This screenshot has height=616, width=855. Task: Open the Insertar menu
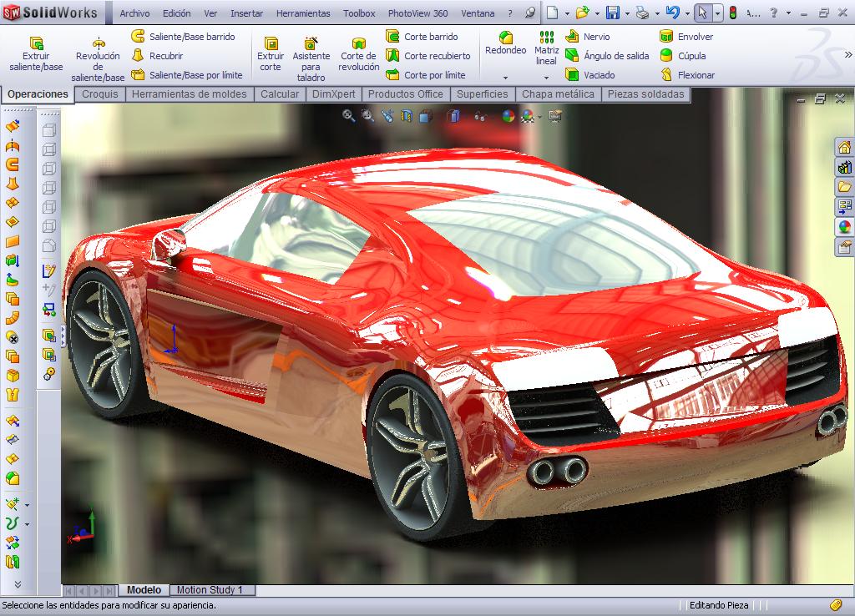coord(245,13)
